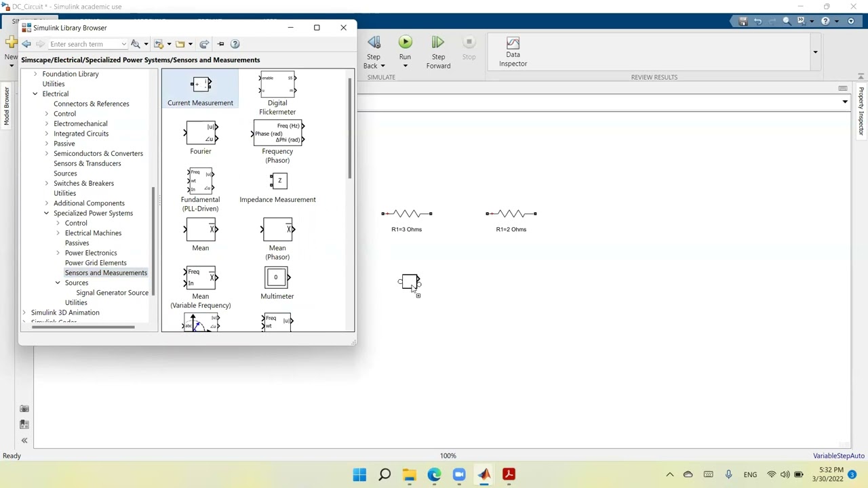Collapse the Specialized Power Systems node
Screen dimensions: 868x488
47,213
